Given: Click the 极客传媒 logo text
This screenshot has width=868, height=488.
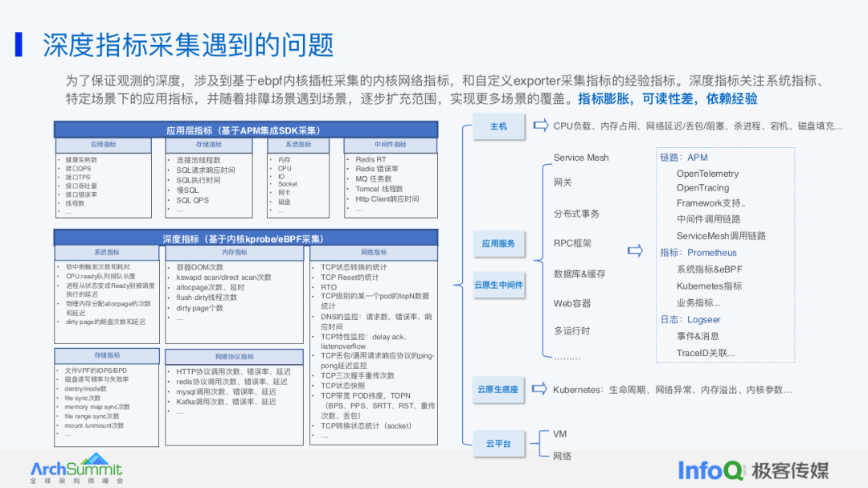Looking at the screenshot, I should (x=791, y=471).
